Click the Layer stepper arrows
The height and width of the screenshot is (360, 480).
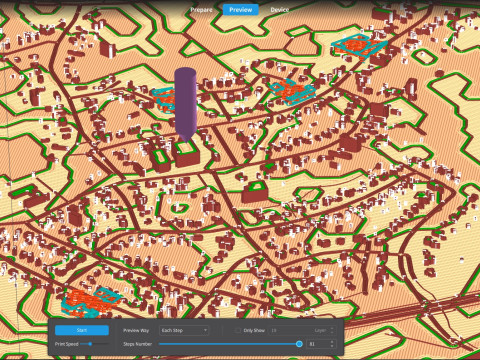(x=332, y=330)
